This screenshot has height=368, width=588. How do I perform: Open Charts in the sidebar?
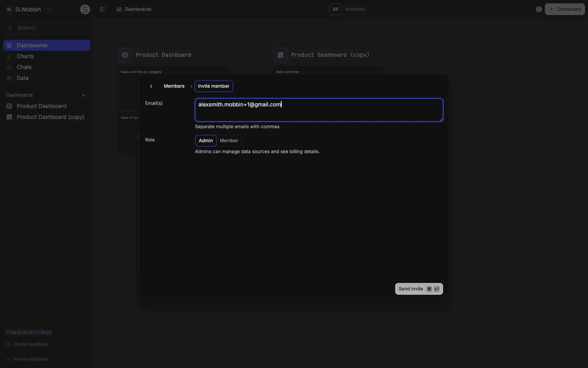(x=25, y=56)
